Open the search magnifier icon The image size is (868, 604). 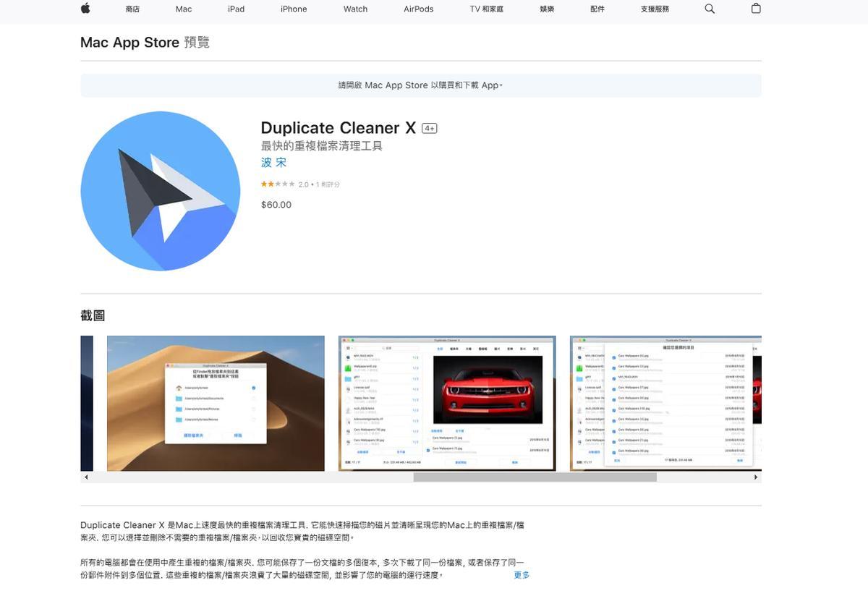(x=710, y=9)
